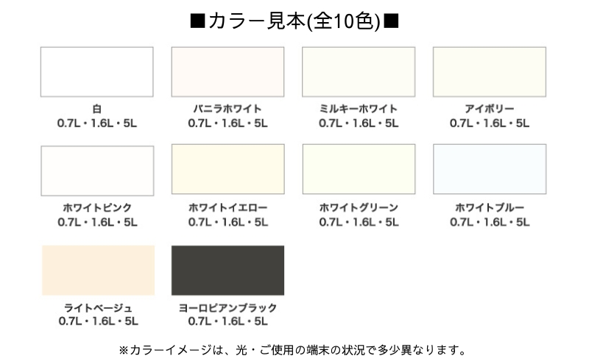Select the ライトベージュ color swatch

[98, 270]
